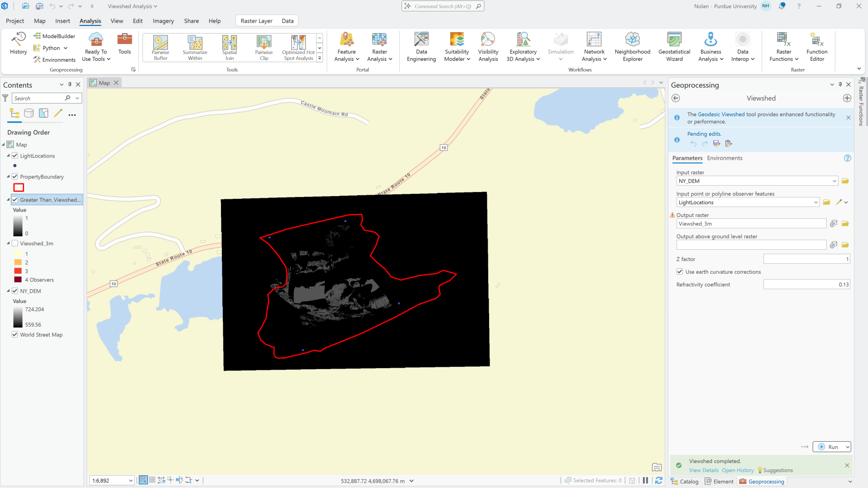Image resolution: width=868 pixels, height=488 pixels.
Task: Collapse the PropertyBoundary layer tree
Action: point(8,177)
